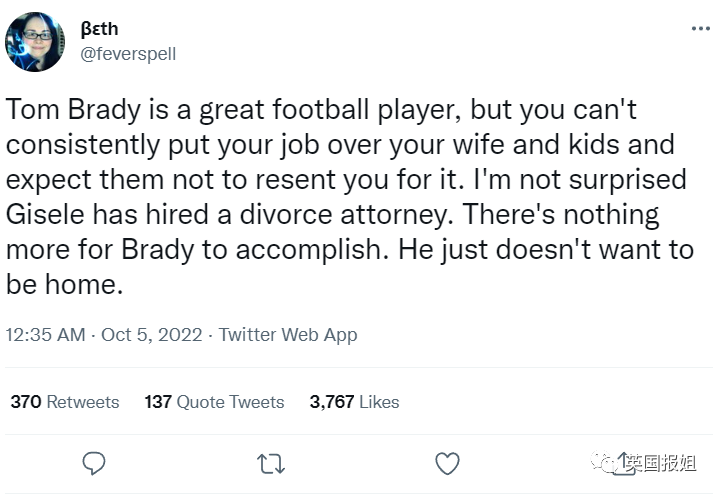View the 370 Retweets list
Screen dimensions: 720x495
click(64, 402)
